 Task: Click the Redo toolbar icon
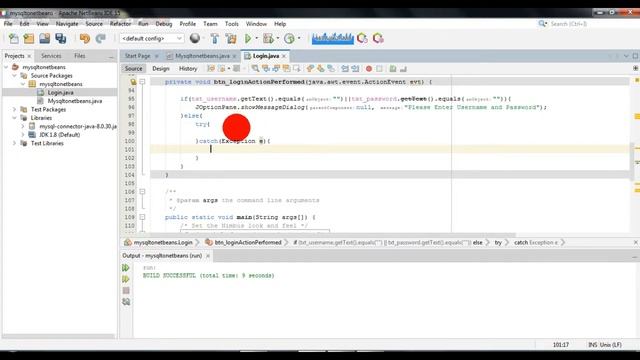click(100, 39)
